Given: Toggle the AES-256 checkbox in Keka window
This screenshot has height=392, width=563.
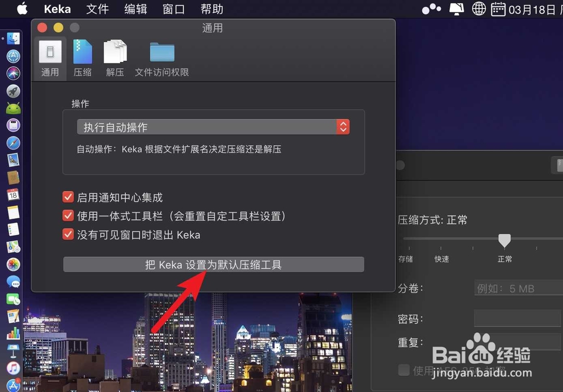Looking at the screenshot, I should click(404, 370).
